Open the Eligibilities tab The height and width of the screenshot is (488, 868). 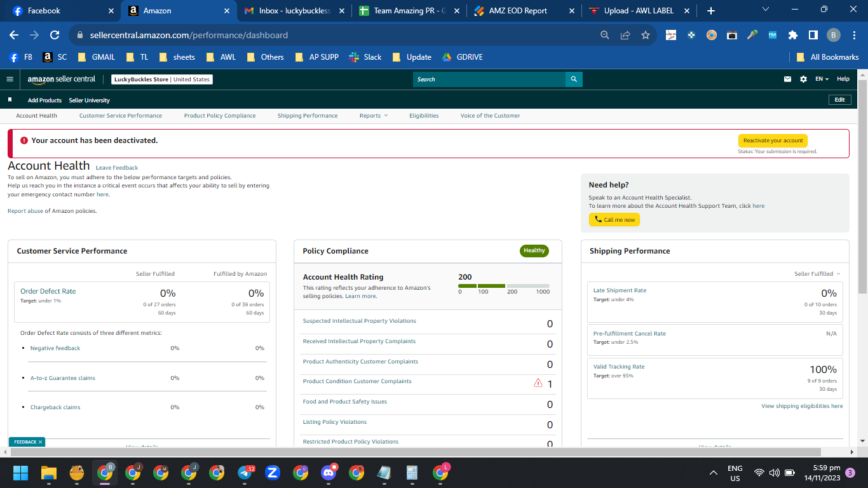point(424,116)
